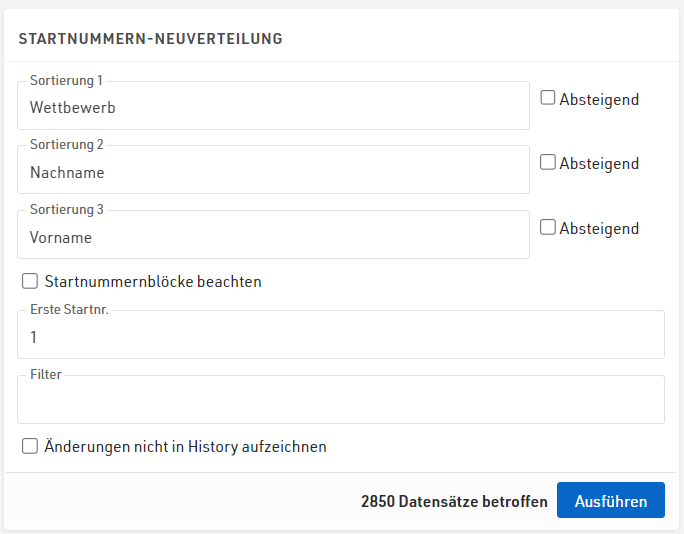Image resolution: width=684 pixels, height=534 pixels.
Task: Click the Filter floating label
Action: click(x=46, y=375)
